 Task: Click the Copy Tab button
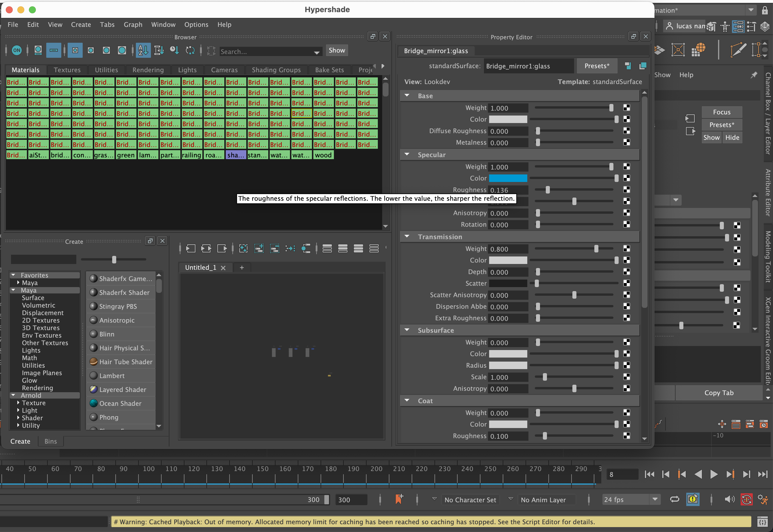click(718, 393)
